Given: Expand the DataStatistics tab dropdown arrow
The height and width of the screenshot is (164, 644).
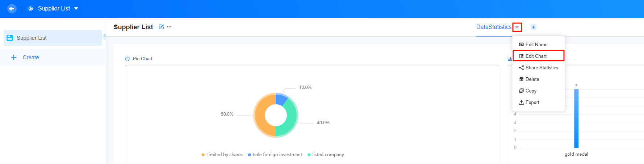Looking at the screenshot, I should point(517,27).
